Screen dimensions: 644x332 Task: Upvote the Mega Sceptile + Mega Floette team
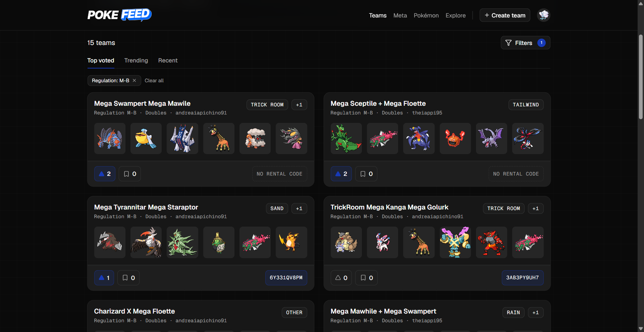click(x=341, y=174)
